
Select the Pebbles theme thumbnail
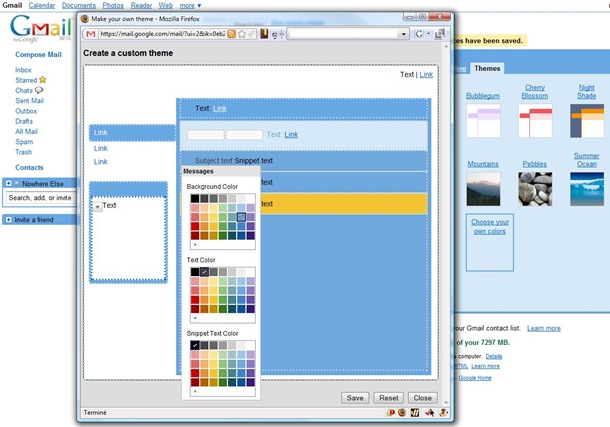coord(535,189)
